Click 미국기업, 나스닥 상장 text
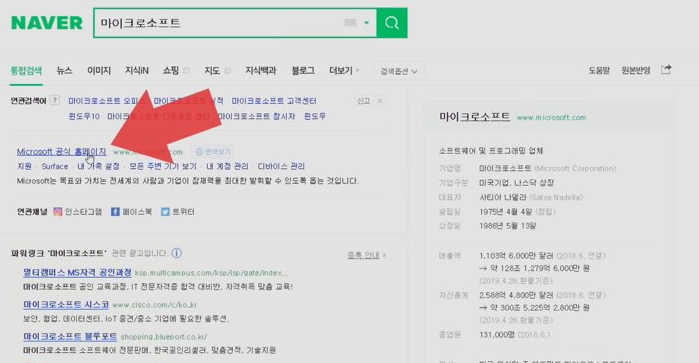Image resolution: width=699 pixels, height=363 pixels. pos(517,183)
